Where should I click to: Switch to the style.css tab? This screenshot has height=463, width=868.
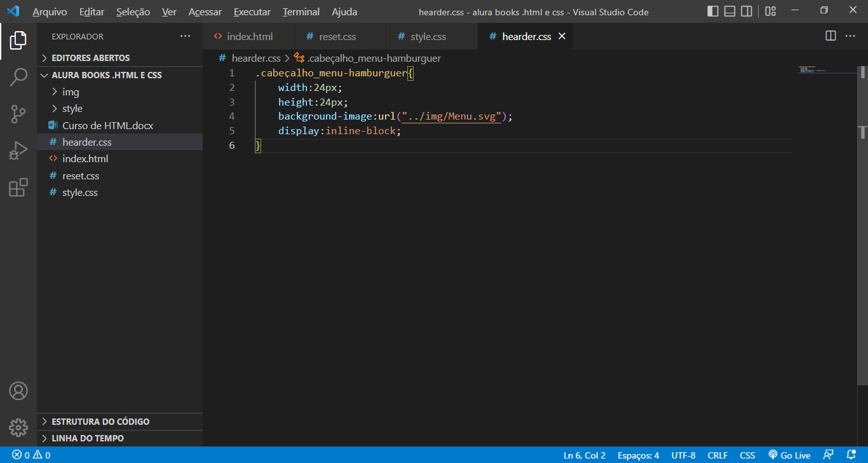(431, 36)
